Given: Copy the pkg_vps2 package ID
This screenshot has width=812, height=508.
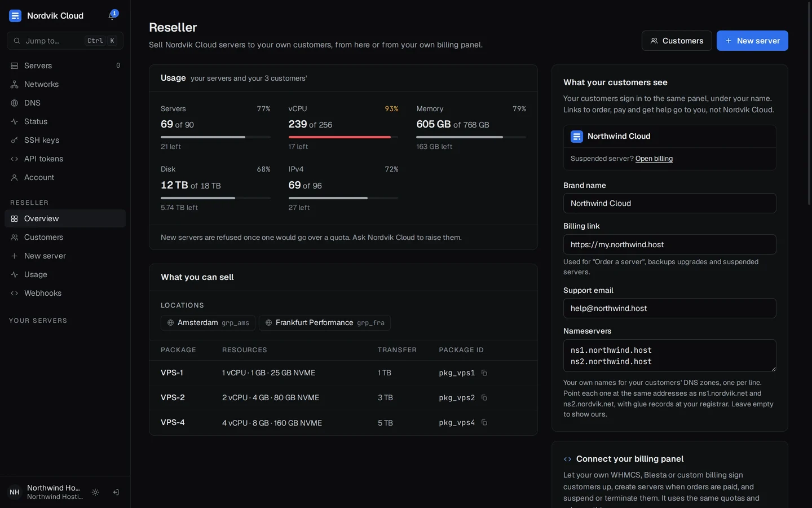Looking at the screenshot, I should tap(484, 398).
